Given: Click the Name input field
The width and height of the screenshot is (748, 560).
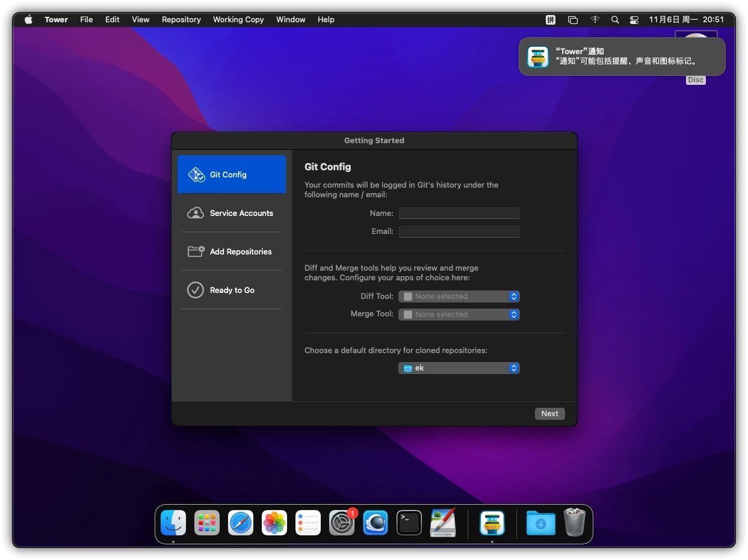Looking at the screenshot, I should tap(459, 214).
